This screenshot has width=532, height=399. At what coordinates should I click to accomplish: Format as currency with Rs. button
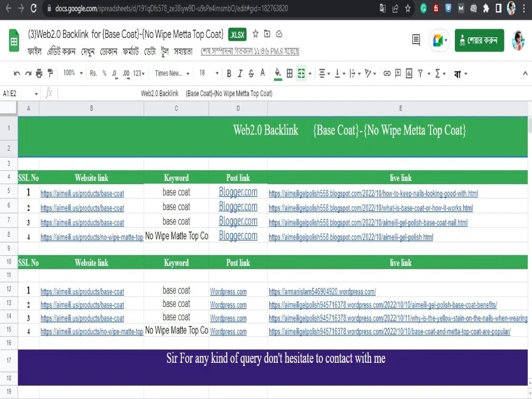pyautogui.click(x=93, y=73)
